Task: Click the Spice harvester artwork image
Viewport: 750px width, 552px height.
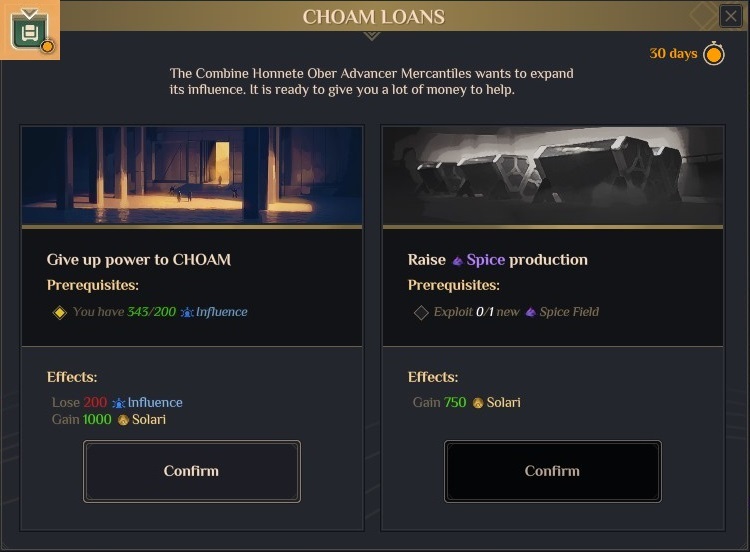Action: [552, 175]
